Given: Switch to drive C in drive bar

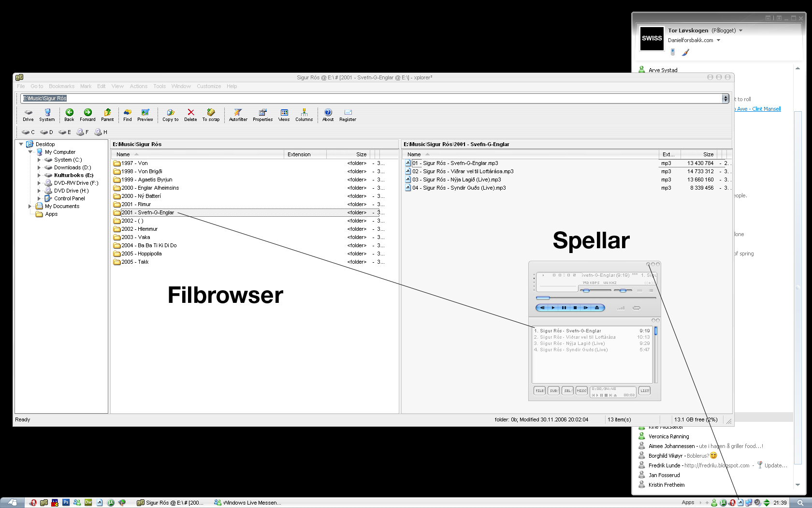Looking at the screenshot, I should click(28, 132).
